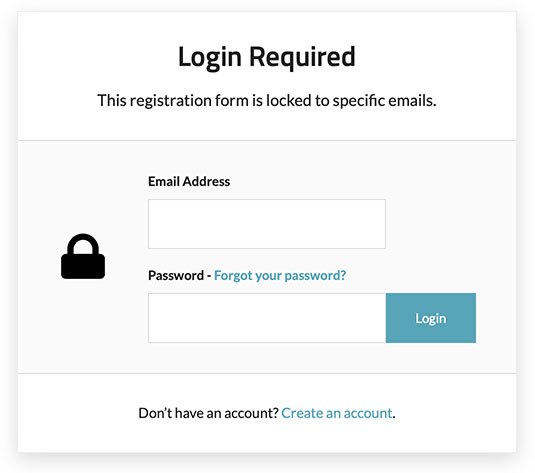Focus the Email Address input field
Screen dimensions: 535x473
tap(267, 224)
